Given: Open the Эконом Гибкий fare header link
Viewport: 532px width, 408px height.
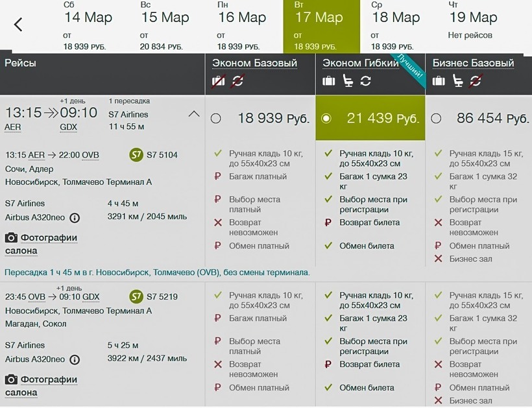Looking at the screenshot, I should point(361,63).
